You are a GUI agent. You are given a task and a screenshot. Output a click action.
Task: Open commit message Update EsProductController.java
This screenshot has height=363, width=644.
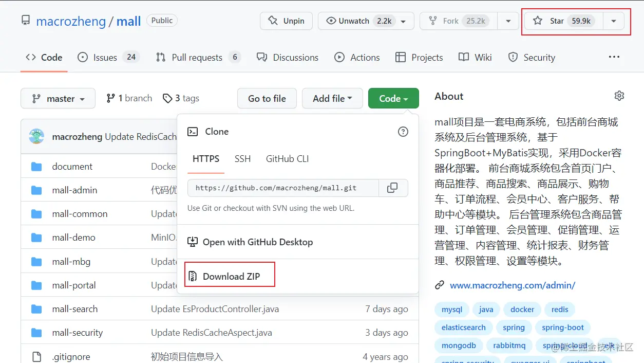(215, 309)
